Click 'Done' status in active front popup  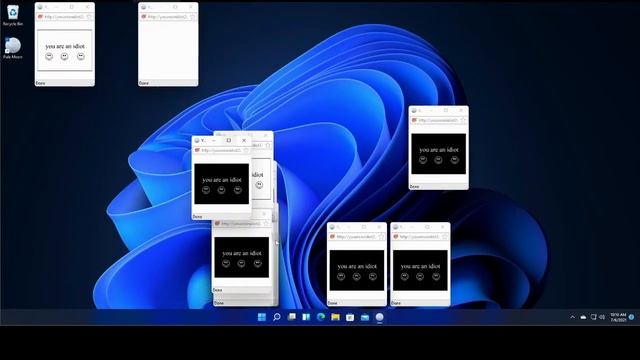coord(198,217)
